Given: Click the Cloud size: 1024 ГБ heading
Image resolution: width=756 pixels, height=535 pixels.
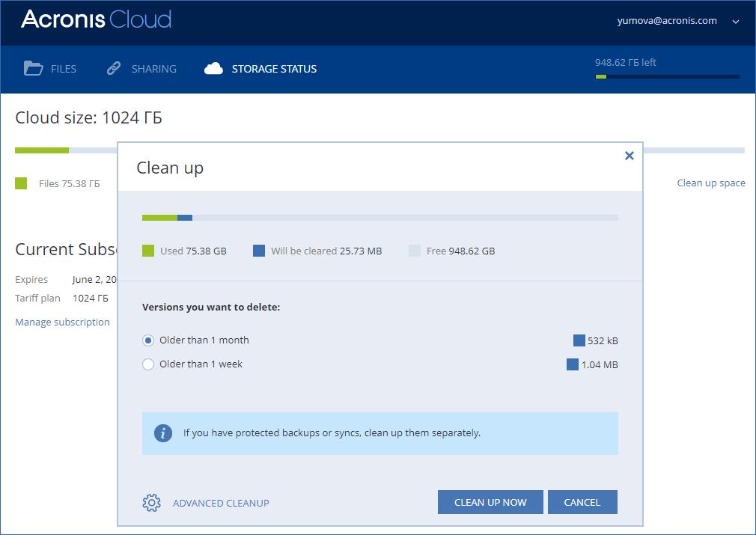Looking at the screenshot, I should pyautogui.click(x=89, y=117).
